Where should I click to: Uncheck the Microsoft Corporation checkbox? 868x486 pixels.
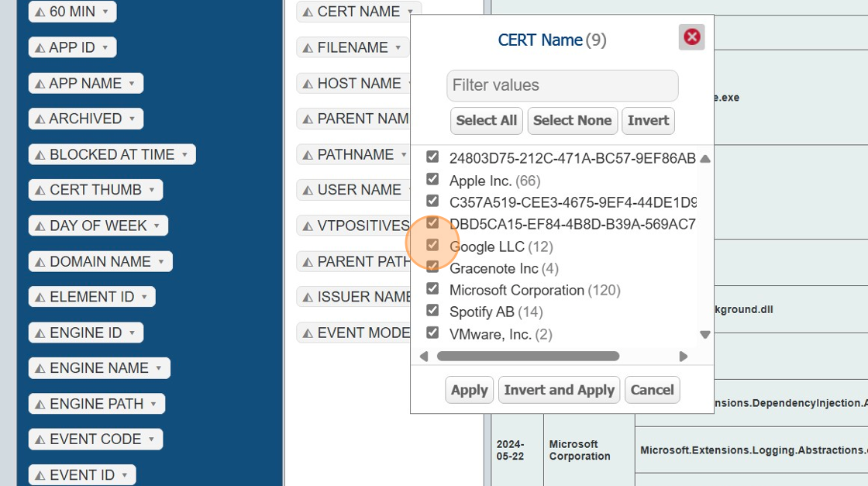point(432,288)
